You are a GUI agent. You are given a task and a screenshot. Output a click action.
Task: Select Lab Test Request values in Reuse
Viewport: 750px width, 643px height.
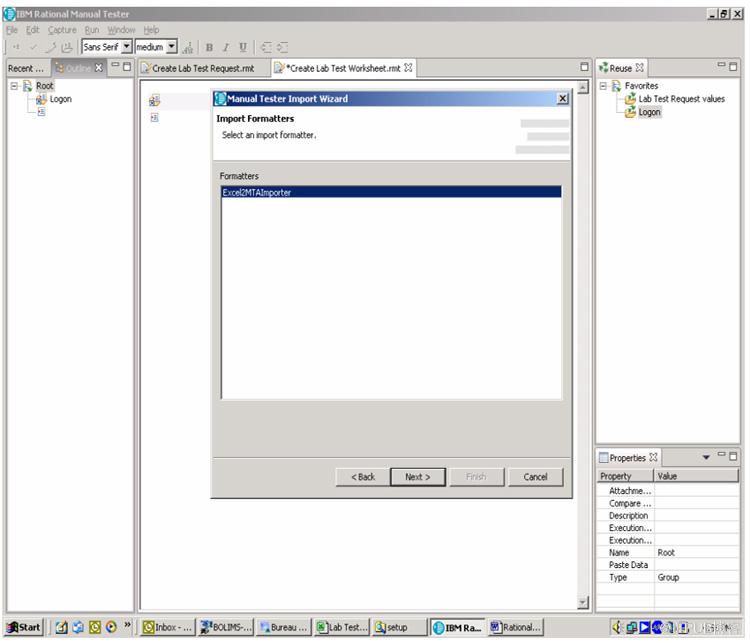(x=682, y=99)
